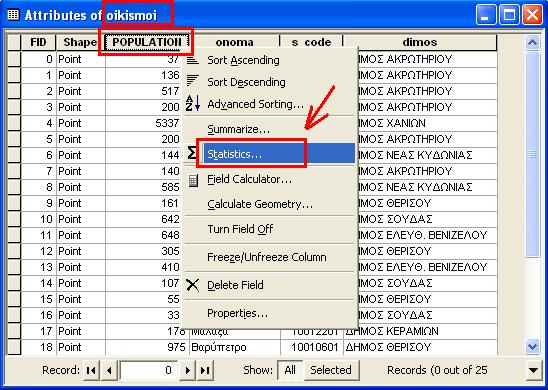Click the record number input field
The width and height of the screenshot is (548, 390).
149,370
